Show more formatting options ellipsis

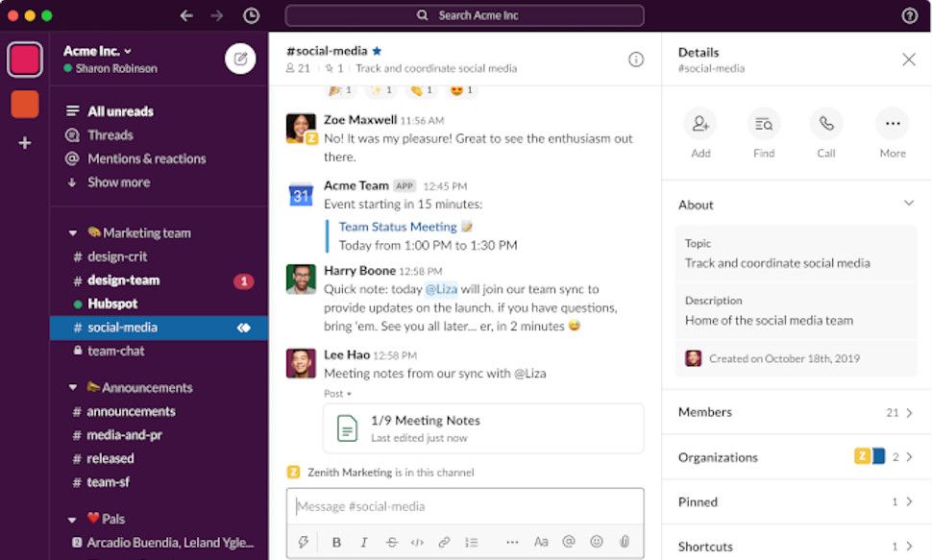coord(512,542)
